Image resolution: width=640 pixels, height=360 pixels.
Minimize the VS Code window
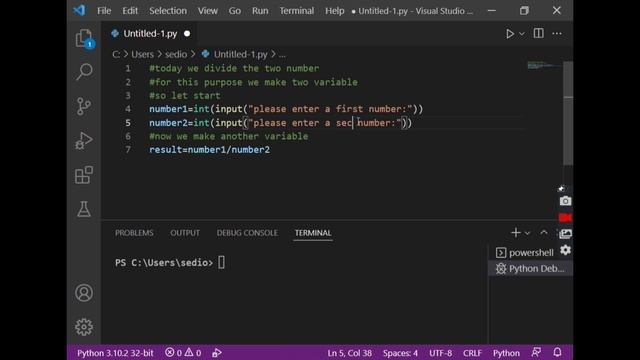(492, 11)
